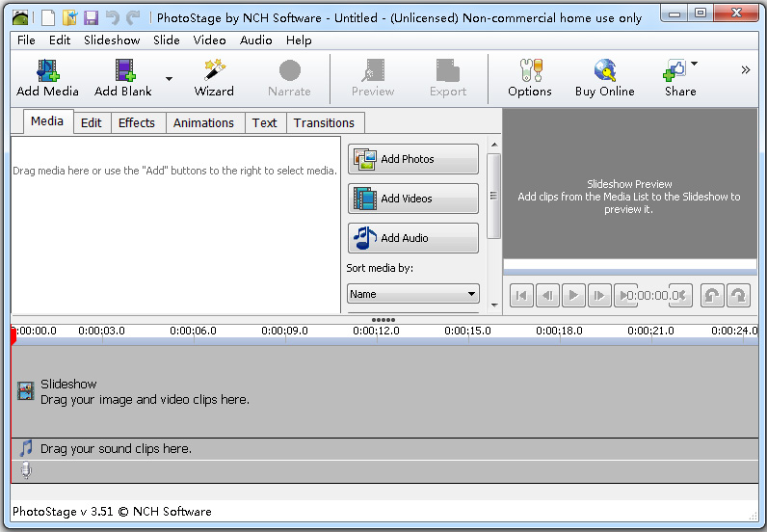Switch to the Transitions tab

(324, 122)
